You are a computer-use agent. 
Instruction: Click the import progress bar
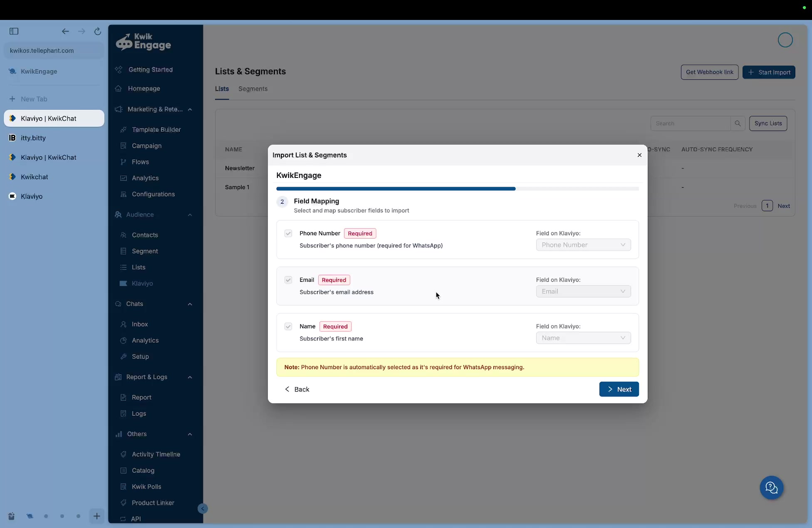coord(458,189)
